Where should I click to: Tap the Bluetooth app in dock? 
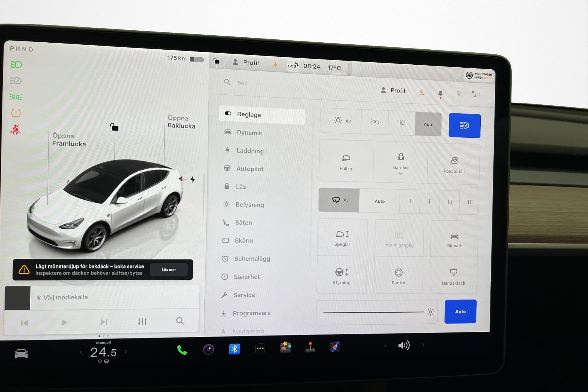pos(234,349)
